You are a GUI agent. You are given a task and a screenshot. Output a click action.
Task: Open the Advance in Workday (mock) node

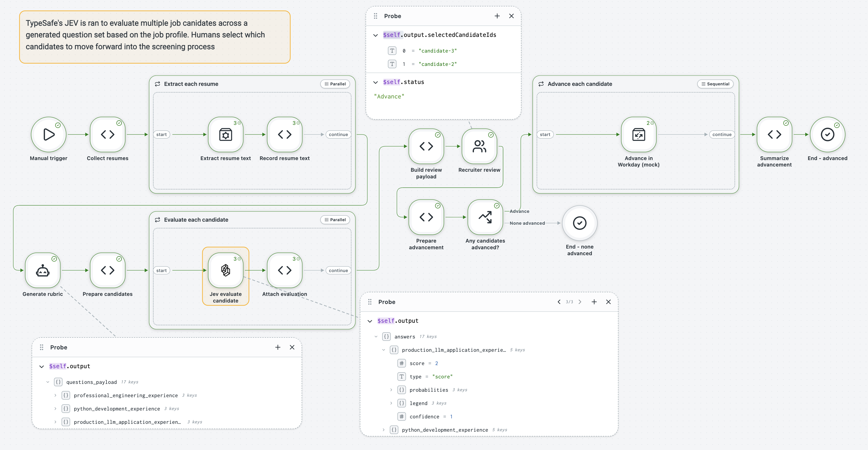[x=639, y=134]
